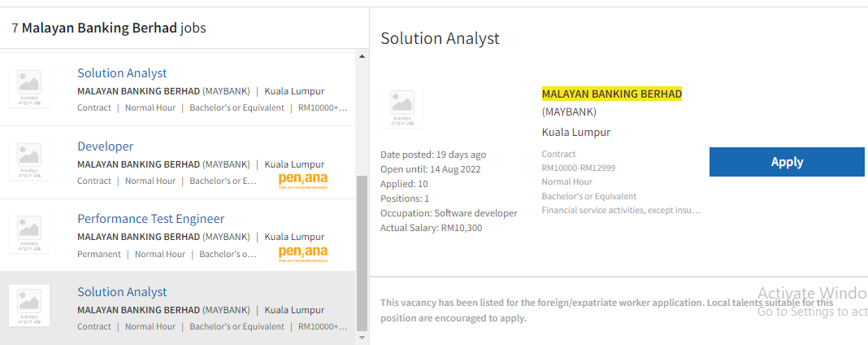Click the first Solution Analyst placeholder logo

[29, 86]
